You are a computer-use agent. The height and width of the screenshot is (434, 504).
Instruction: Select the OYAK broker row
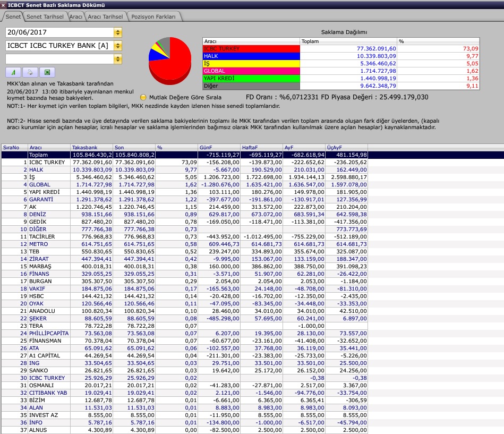[184, 303]
